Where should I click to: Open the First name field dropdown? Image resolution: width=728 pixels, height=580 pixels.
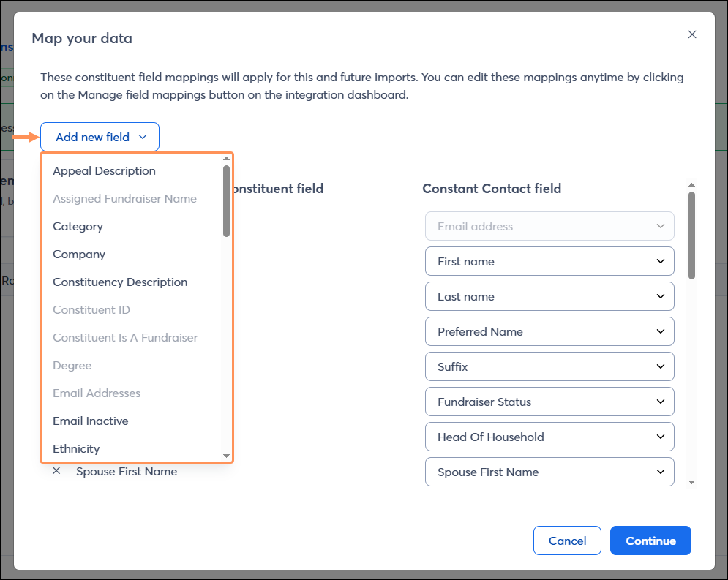tap(549, 261)
